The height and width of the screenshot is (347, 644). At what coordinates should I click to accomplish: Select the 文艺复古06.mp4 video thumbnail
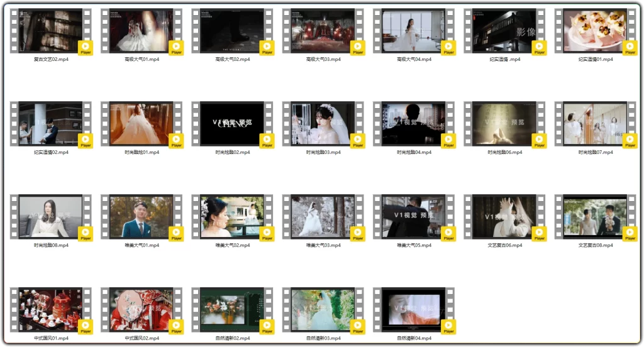coord(504,217)
